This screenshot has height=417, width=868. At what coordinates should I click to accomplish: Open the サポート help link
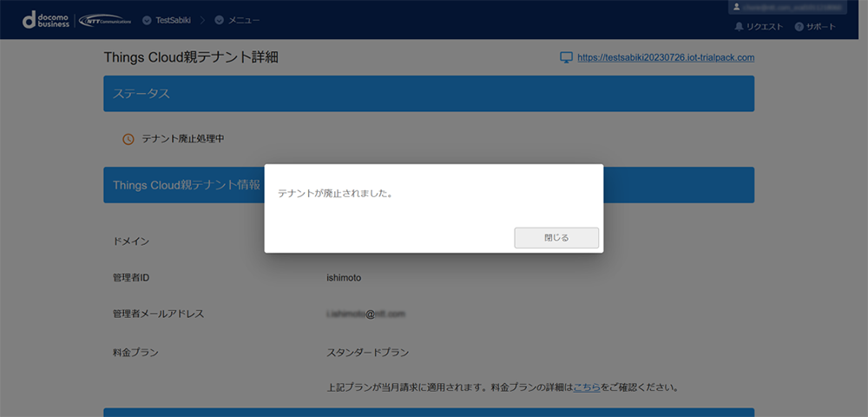click(815, 27)
